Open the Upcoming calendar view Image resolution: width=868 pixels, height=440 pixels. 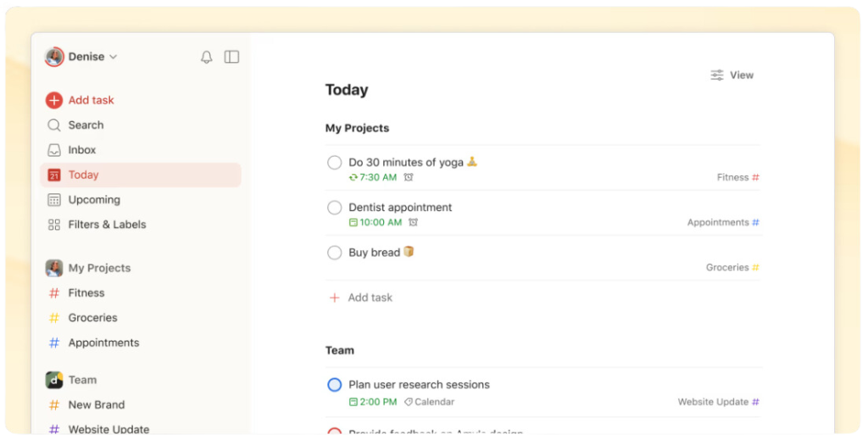pos(93,200)
